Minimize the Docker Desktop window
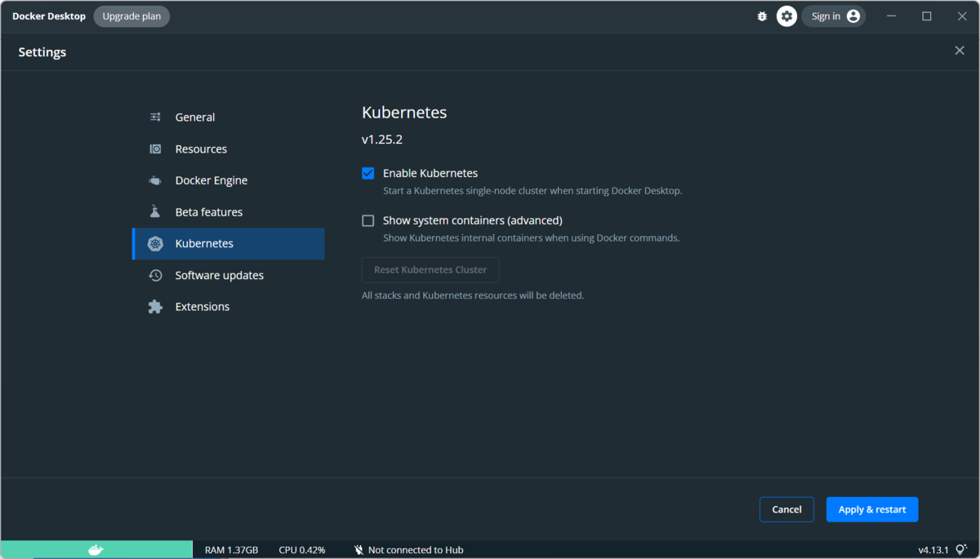 891,16
